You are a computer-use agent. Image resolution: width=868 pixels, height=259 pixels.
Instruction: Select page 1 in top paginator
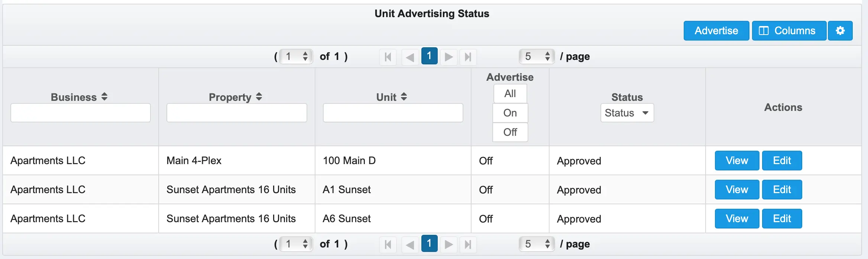[429, 56]
